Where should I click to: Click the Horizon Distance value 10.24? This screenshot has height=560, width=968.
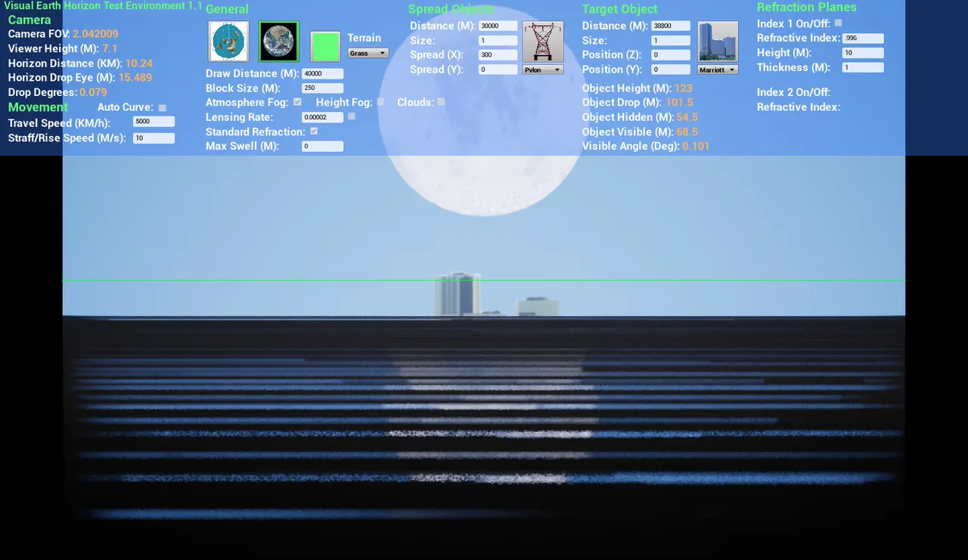point(139,63)
